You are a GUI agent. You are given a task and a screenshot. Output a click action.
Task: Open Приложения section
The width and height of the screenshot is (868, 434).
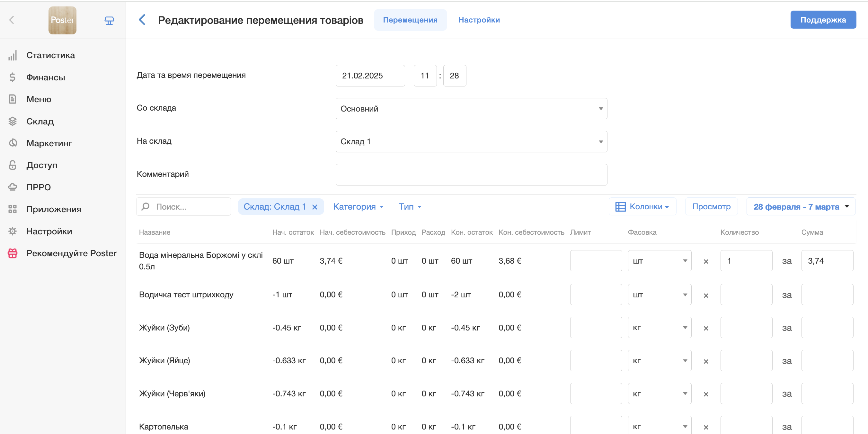[x=54, y=209]
